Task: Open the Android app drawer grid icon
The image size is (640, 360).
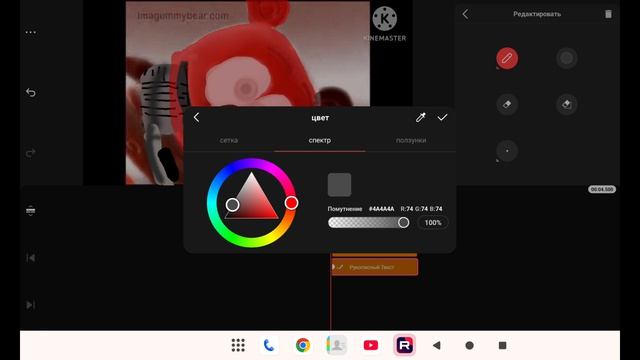Action: click(238, 345)
